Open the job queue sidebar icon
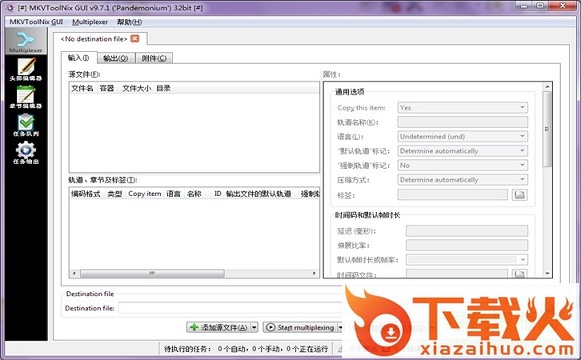581x360 pixels. coord(26,125)
